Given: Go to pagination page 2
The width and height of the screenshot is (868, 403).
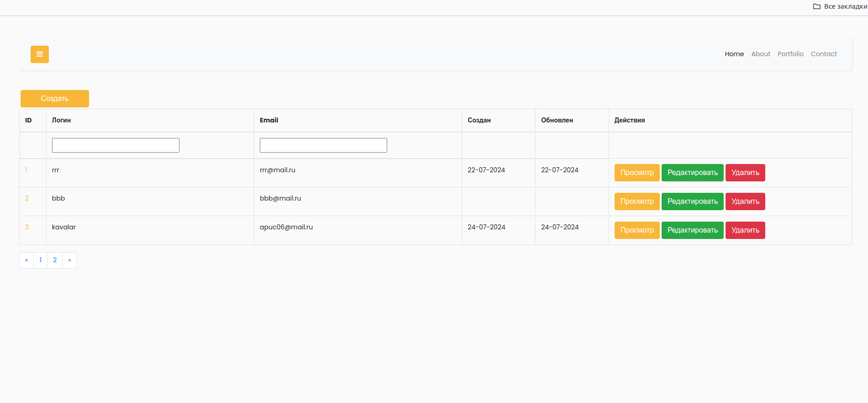Looking at the screenshot, I should pos(55,260).
